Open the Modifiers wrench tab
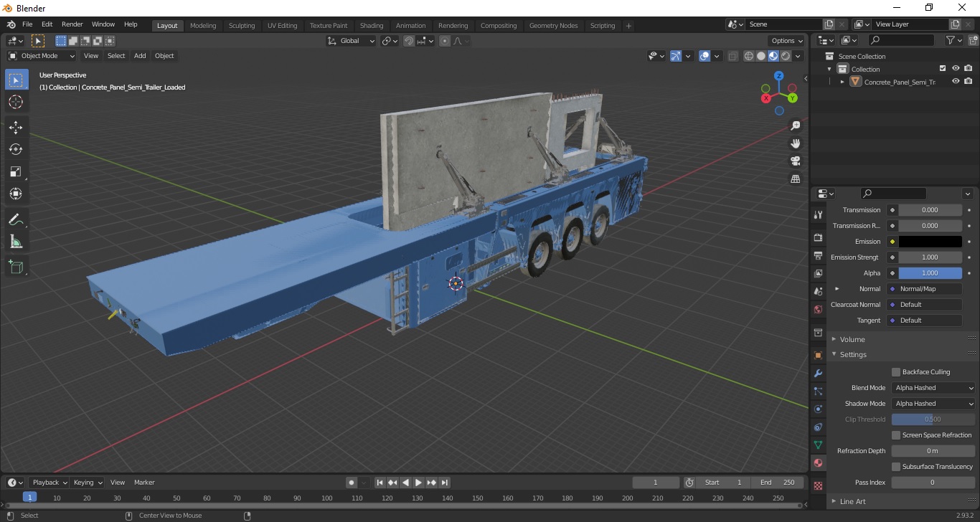 click(x=818, y=374)
